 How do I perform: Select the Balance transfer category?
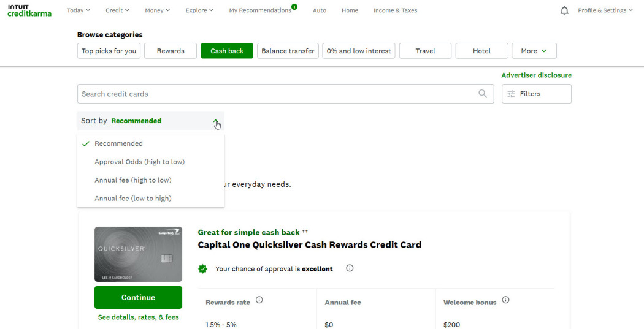[288, 51]
